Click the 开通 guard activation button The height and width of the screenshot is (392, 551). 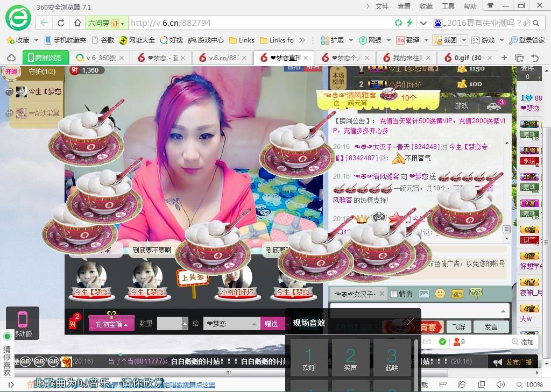point(11,72)
